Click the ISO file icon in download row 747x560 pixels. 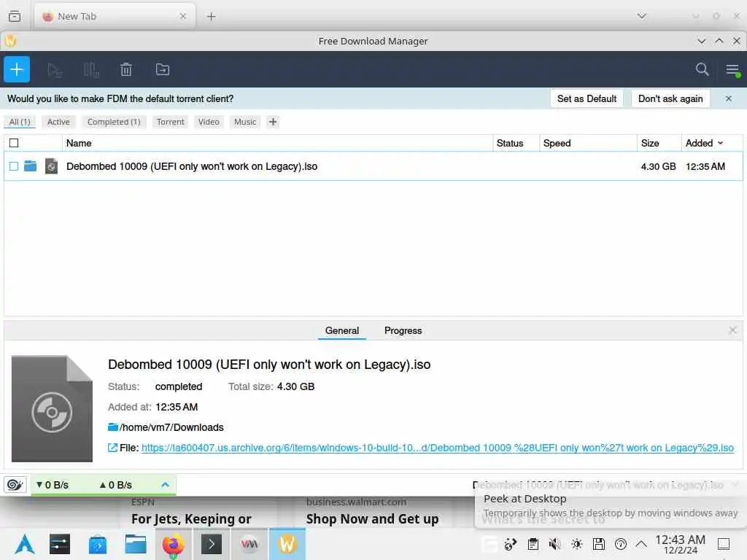(52, 166)
